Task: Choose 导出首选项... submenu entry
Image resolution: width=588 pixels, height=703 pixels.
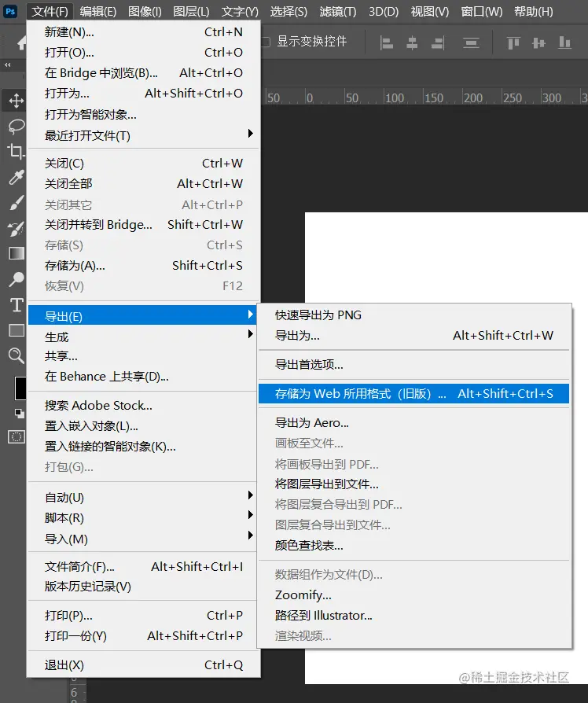Action: [413, 365]
